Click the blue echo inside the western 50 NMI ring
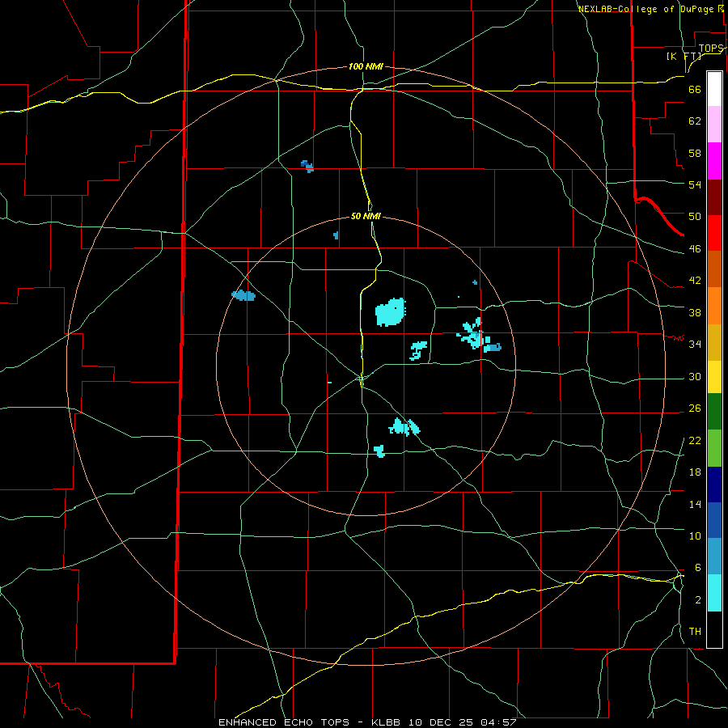The image size is (728, 728). pyautogui.click(x=243, y=295)
